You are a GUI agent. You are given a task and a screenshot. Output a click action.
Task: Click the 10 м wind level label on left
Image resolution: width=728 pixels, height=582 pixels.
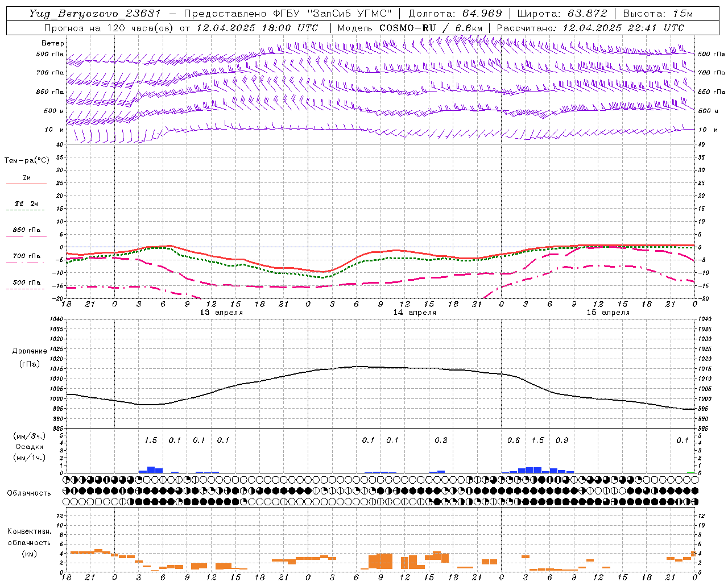tap(55, 130)
